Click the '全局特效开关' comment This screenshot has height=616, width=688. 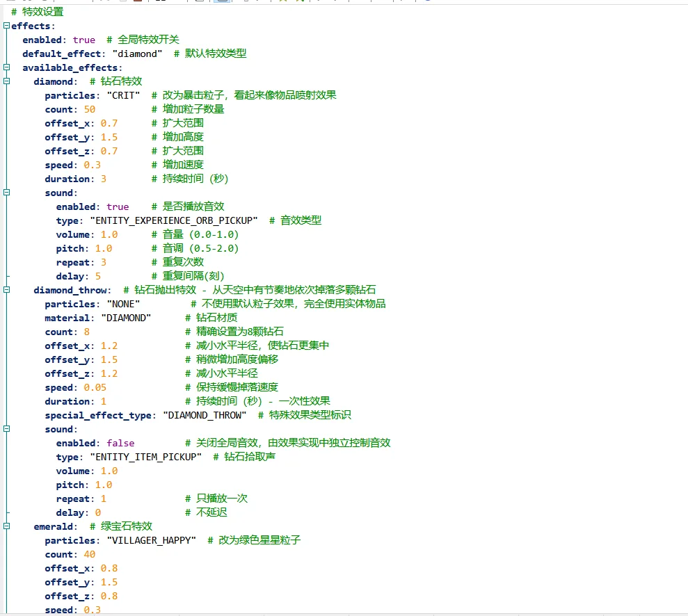coord(148,40)
